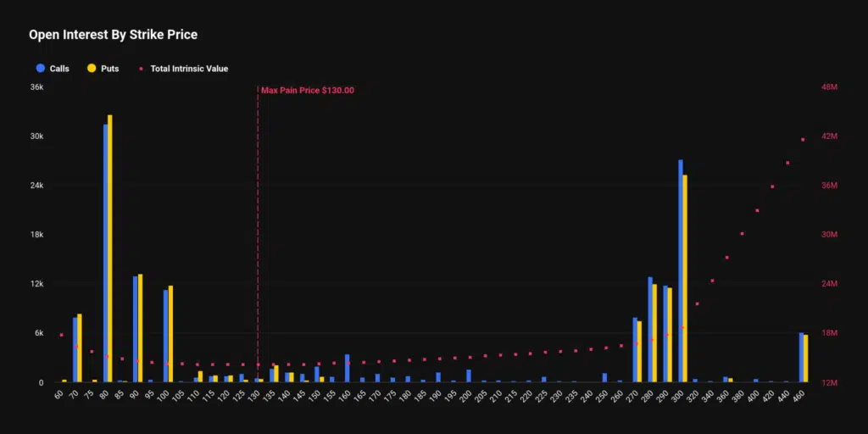Click the pink intrinsic value dot at strike 60
Image resolution: width=868 pixels, height=434 pixels.
(61, 335)
